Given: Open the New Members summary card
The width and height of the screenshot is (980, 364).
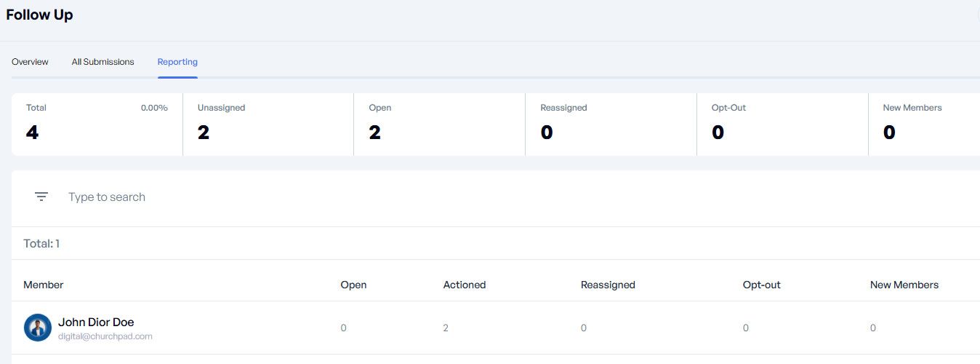Looking at the screenshot, I should point(924,124).
